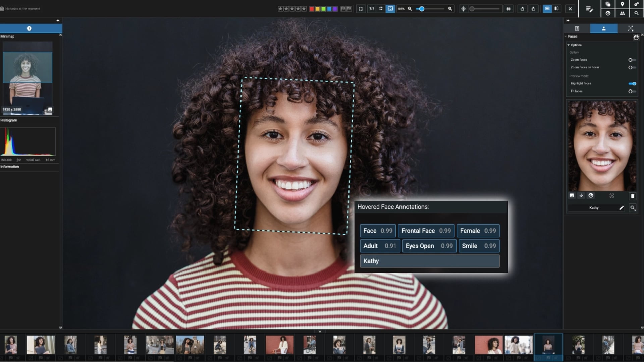Image resolution: width=644 pixels, height=362 pixels.
Task: Close the preview with X button
Action: 570,9
